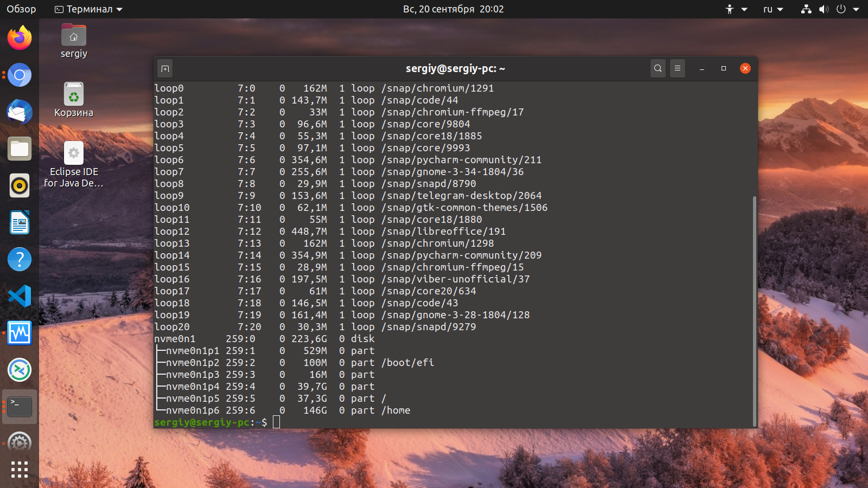The width and height of the screenshot is (868, 488).
Task: Open the Корзина trash desktop icon
Action: [74, 100]
